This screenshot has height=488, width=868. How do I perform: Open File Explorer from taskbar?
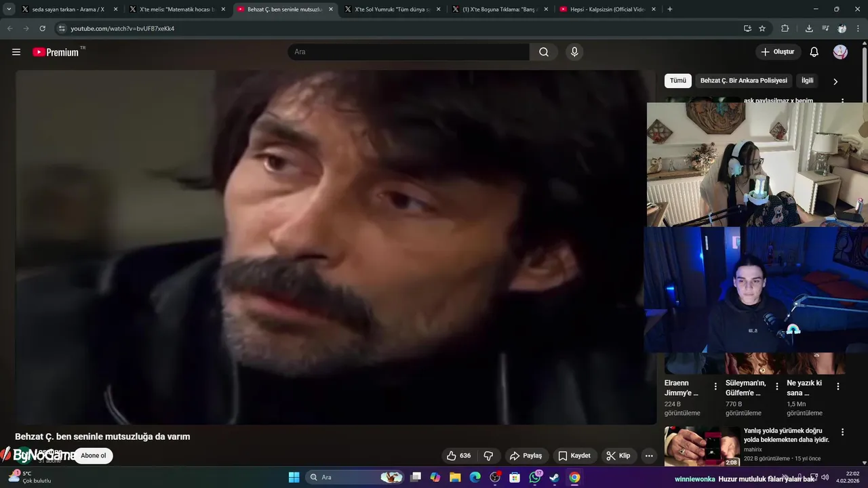coord(455,477)
